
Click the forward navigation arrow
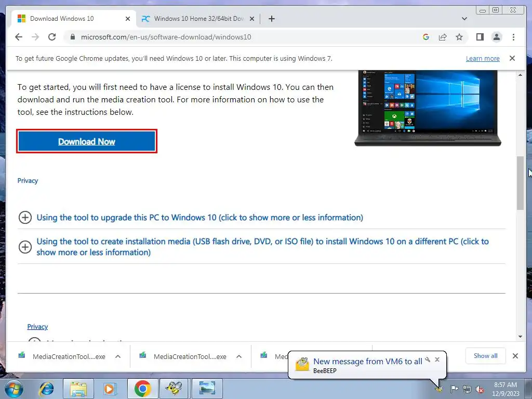35,37
